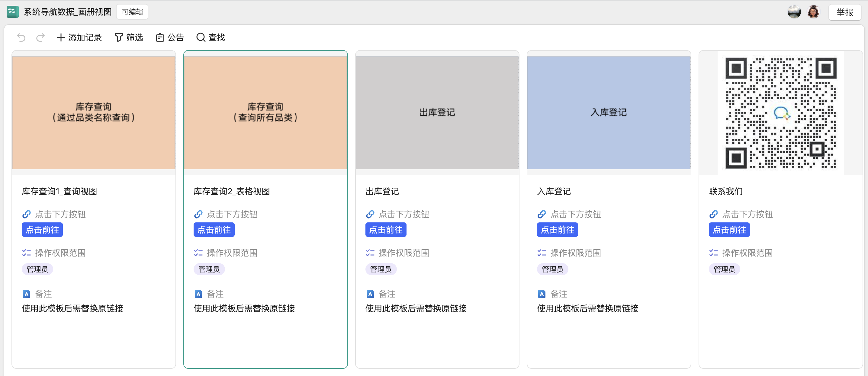Click the 出库登记 card title text
The image size is (868, 376).
click(382, 192)
